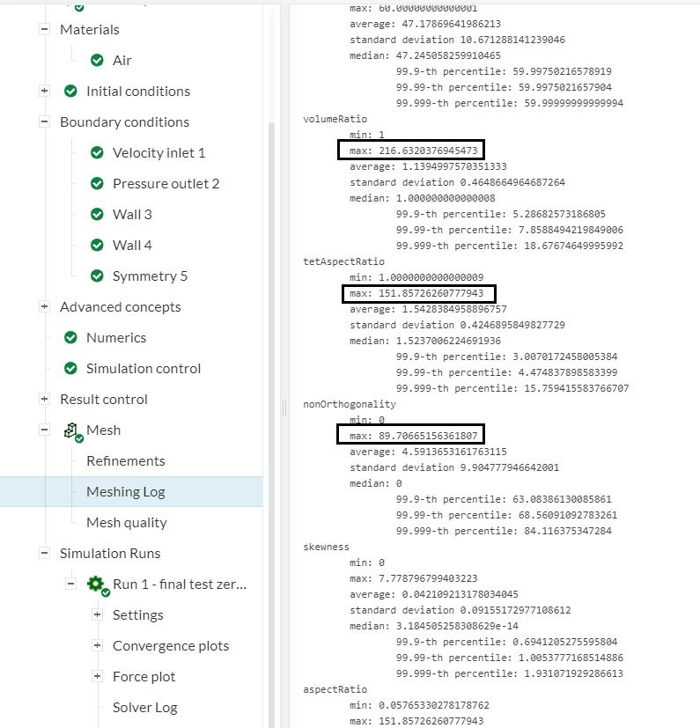Click the green check icon beside Wall 4
Viewport: 700px width, 728px height.
point(97,245)
